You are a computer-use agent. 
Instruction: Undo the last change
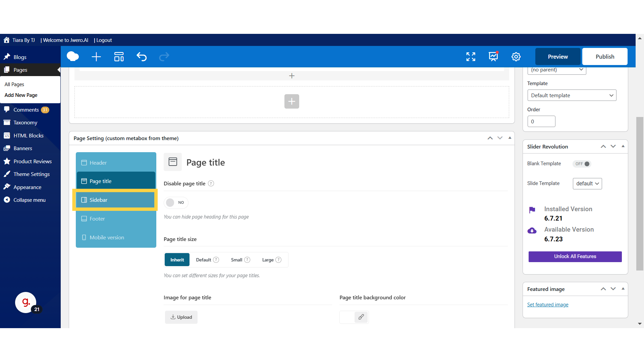click(142, 57)
